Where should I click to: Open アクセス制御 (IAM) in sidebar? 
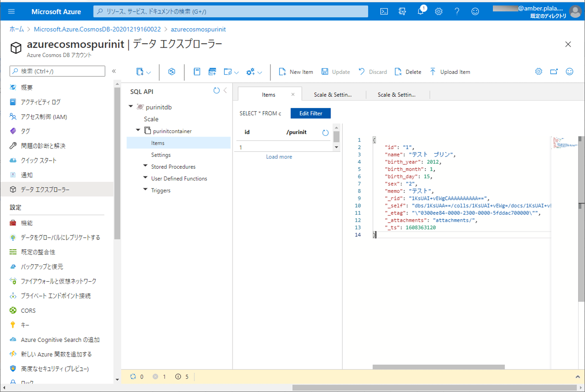[44, 117]
